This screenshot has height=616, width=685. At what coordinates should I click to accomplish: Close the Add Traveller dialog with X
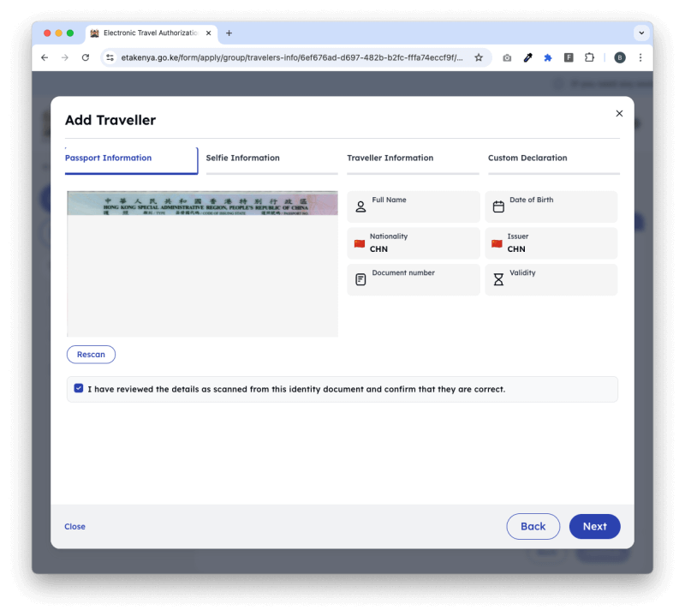coord(619,114)
